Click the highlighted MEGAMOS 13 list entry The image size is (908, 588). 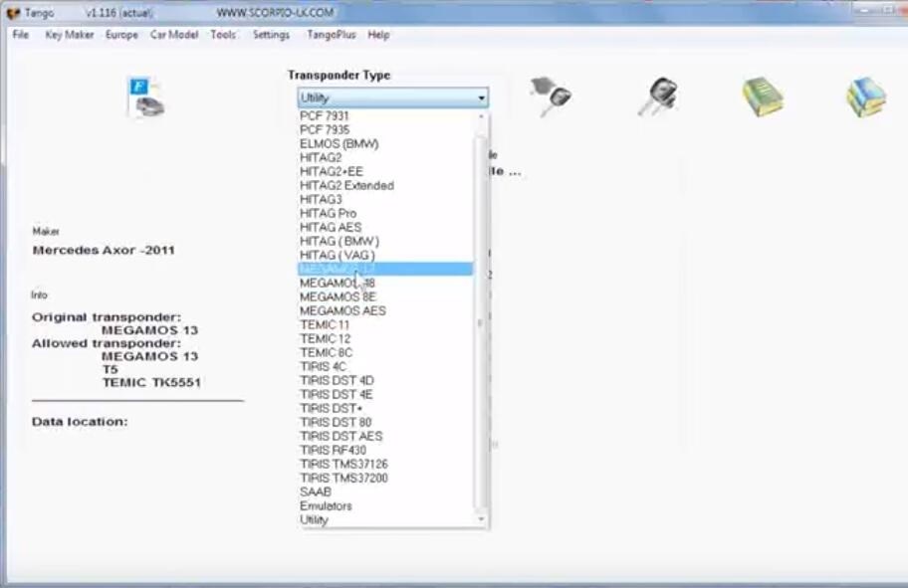point(385,269)
